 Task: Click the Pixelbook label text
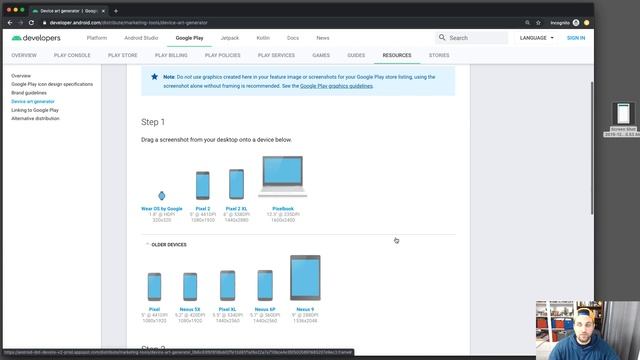pyautogui.click(x=283, y=209)
